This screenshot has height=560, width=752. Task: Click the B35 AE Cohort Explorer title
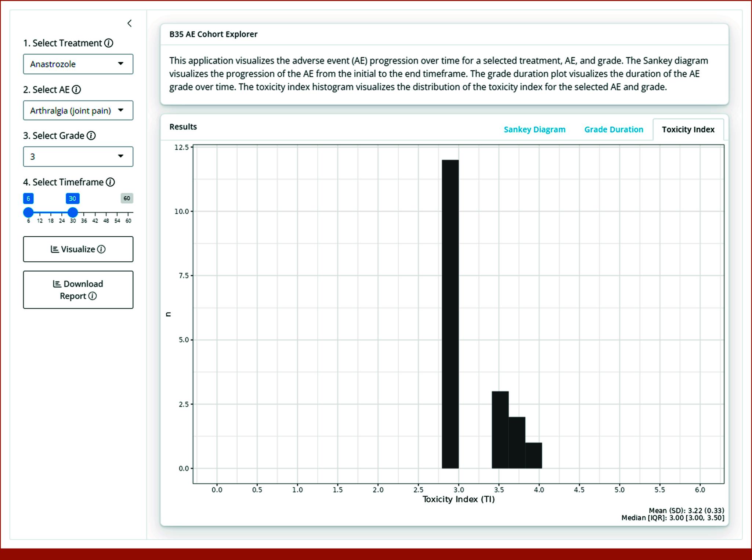coord(213,34)
